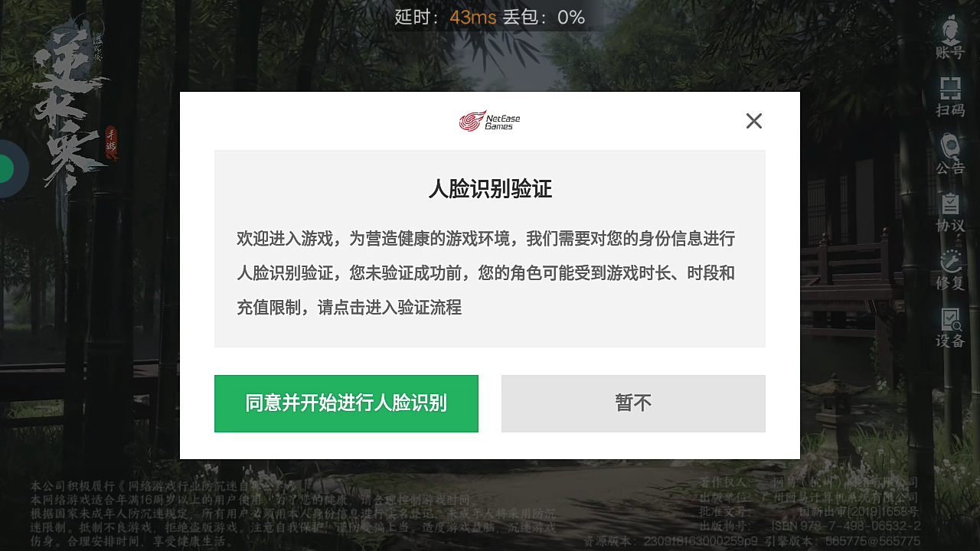Click the NetEase Games logo
This screenshot has width=980, height=551.
(490, 121)
